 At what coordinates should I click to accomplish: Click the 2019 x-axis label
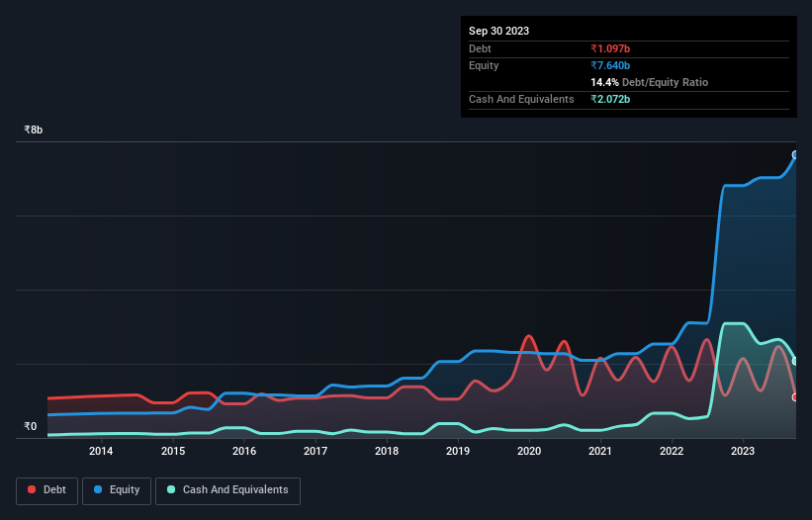(x=458, y=451)
